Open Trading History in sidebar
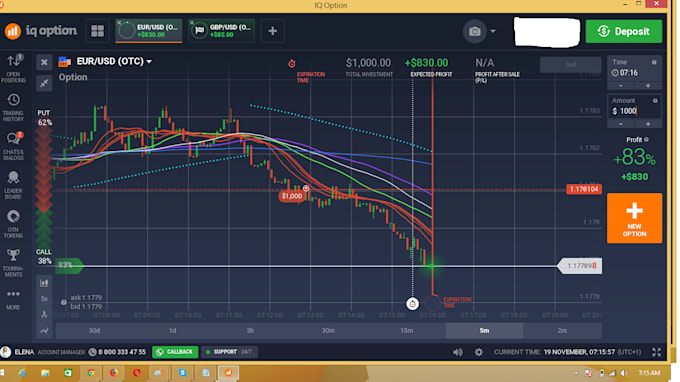The image size is (680, 382). coord(13,108)
